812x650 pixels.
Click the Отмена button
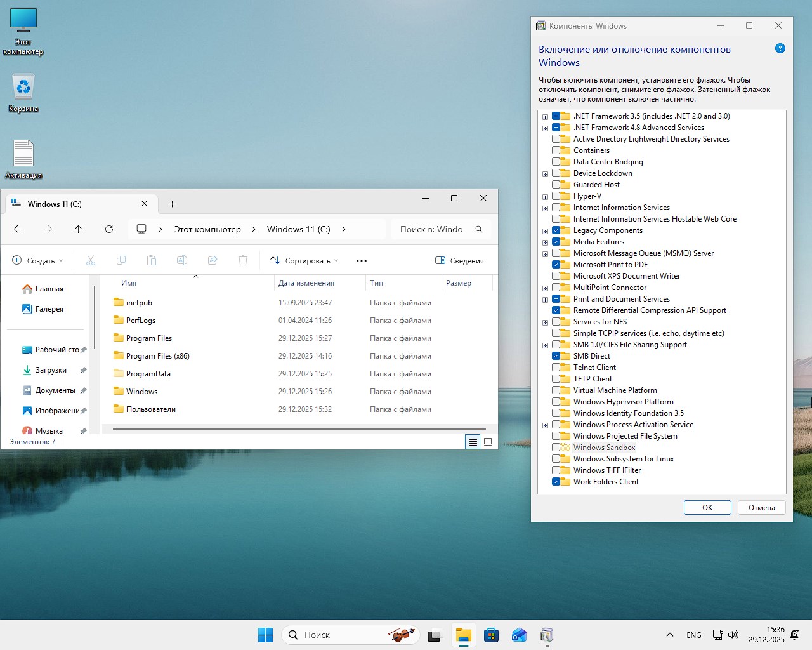[x=761, y=508]
